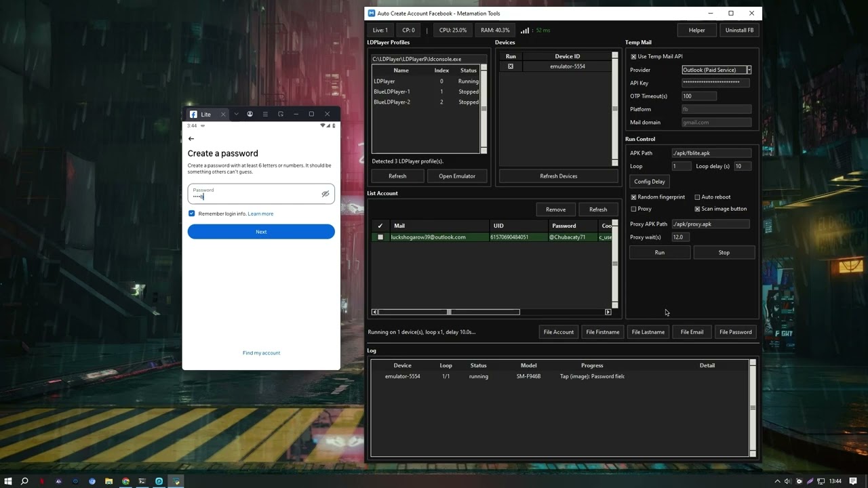Open File Password button

click(735, 332)
